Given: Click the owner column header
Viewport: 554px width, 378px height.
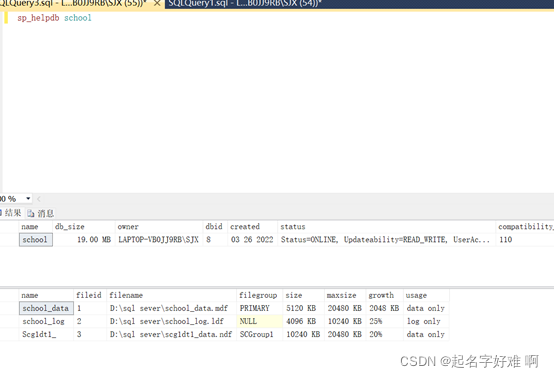Looking at the screenshot, I should coord(159,226).
